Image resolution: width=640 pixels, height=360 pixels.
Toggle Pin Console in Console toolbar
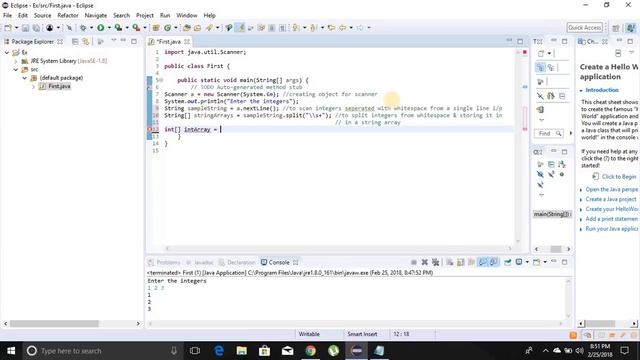(x=508, y=262)
